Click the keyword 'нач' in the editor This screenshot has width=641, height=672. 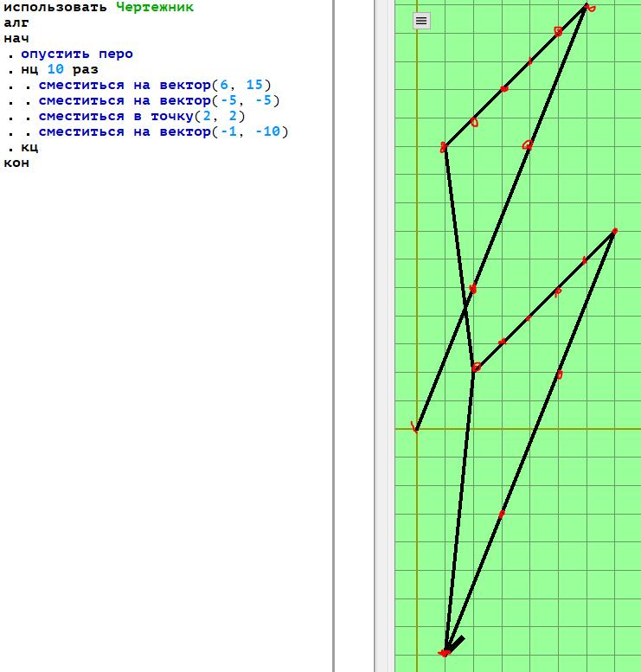(16, 39)
